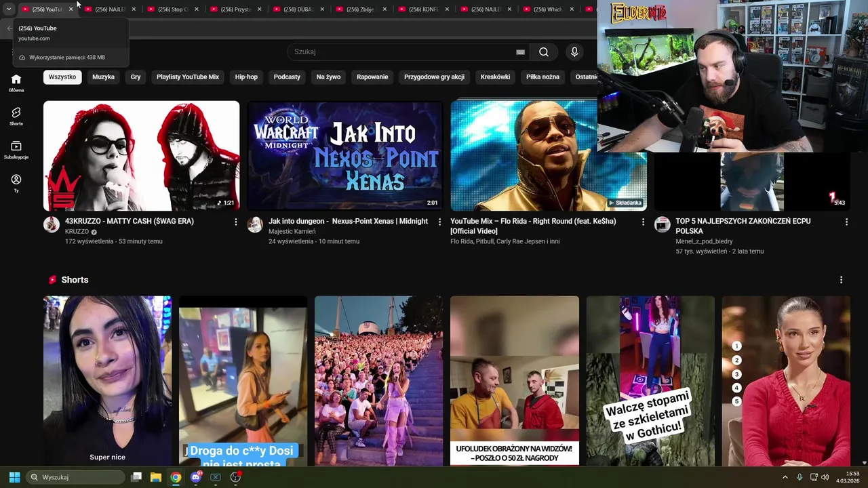Select the Gry filter chip
Screen dimensions: 868x488
[x=136, y=77]
